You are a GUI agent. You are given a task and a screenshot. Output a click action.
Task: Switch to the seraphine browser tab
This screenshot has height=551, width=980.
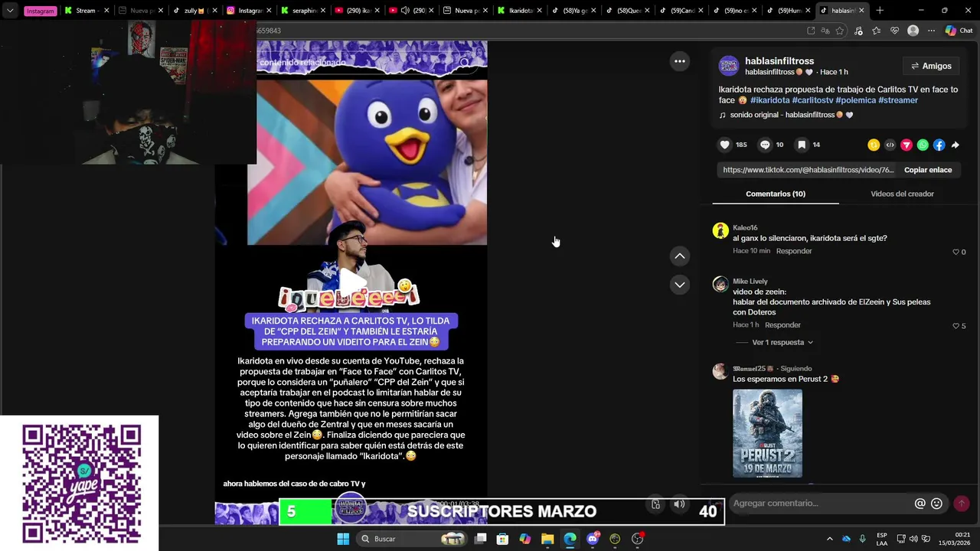coord(303,11)
